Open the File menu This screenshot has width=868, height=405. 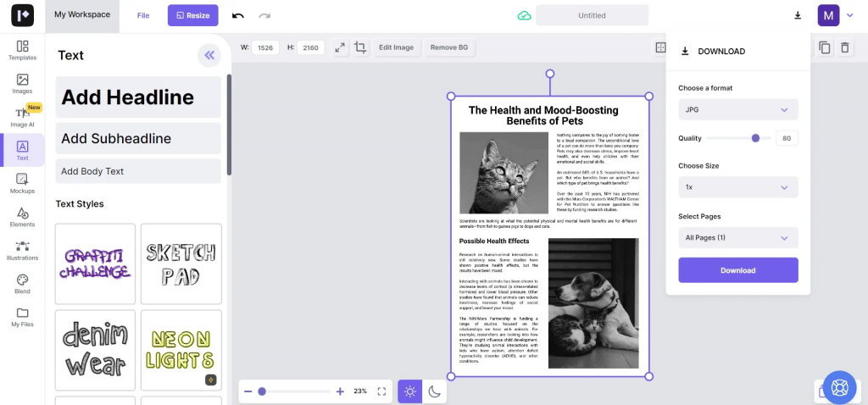point(143,15)
